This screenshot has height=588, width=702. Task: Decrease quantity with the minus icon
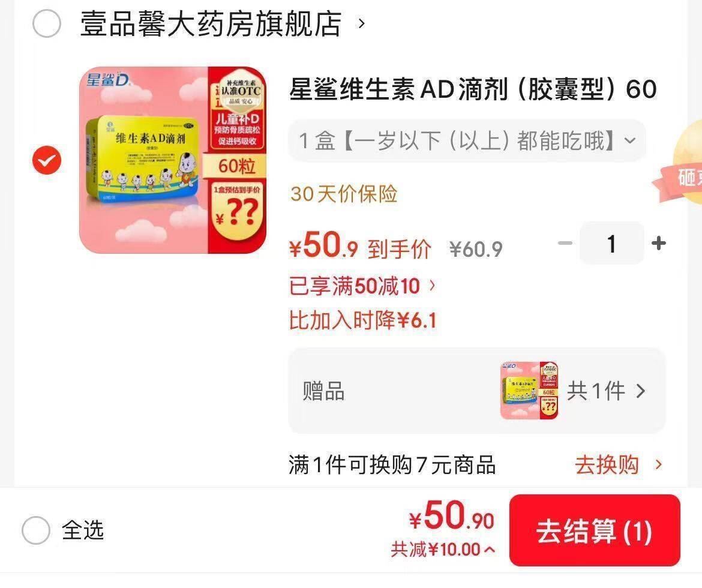(565, 243)
